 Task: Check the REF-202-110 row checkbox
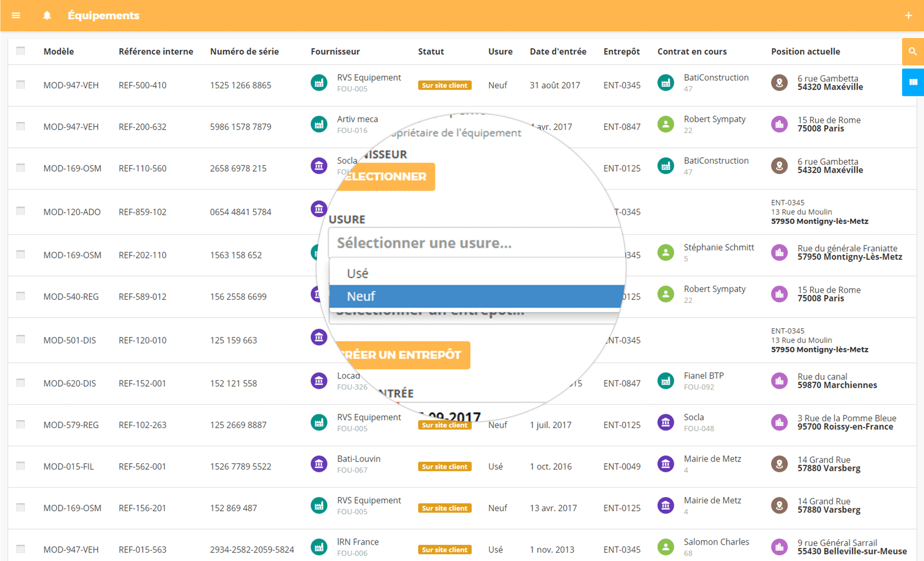point(21,254)
